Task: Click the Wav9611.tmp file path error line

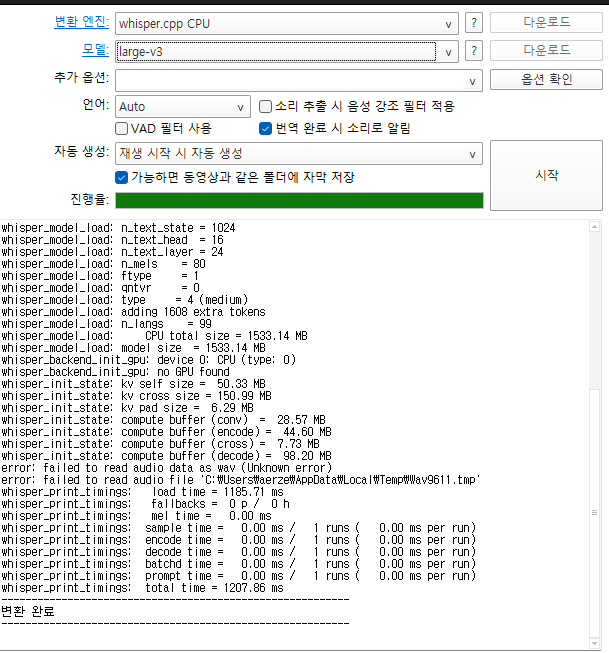Action: (x=241, y=480)
